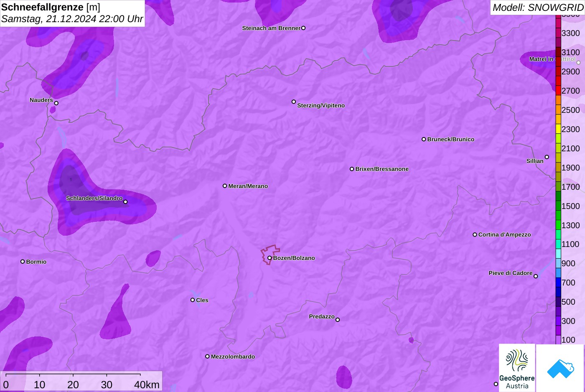Click the red Bozen municipality outline

pyautogui.click(x=270, y=254)
